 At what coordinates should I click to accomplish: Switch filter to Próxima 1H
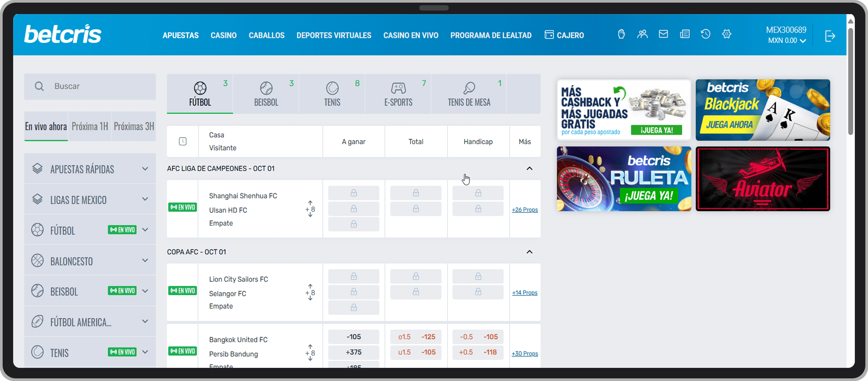coord(90,126)
